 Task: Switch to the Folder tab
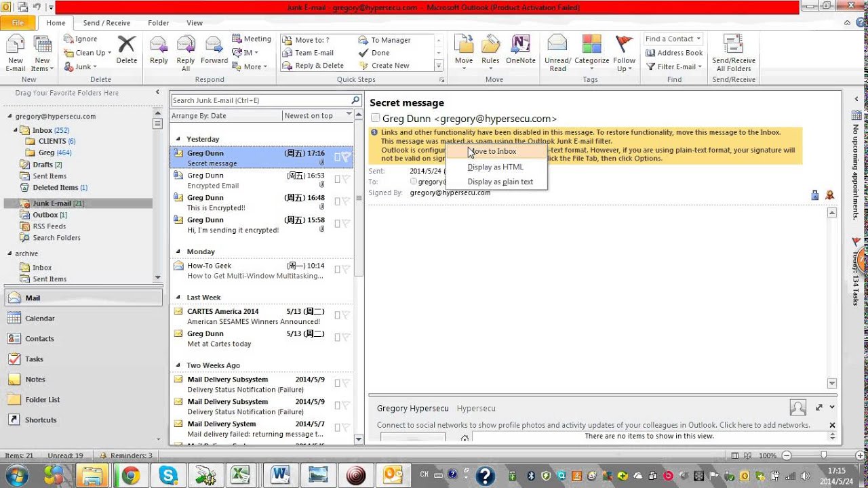click(x=159, y=22)
